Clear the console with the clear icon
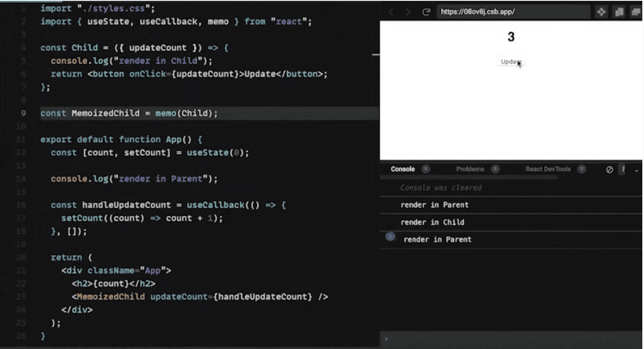 point(609,169)
